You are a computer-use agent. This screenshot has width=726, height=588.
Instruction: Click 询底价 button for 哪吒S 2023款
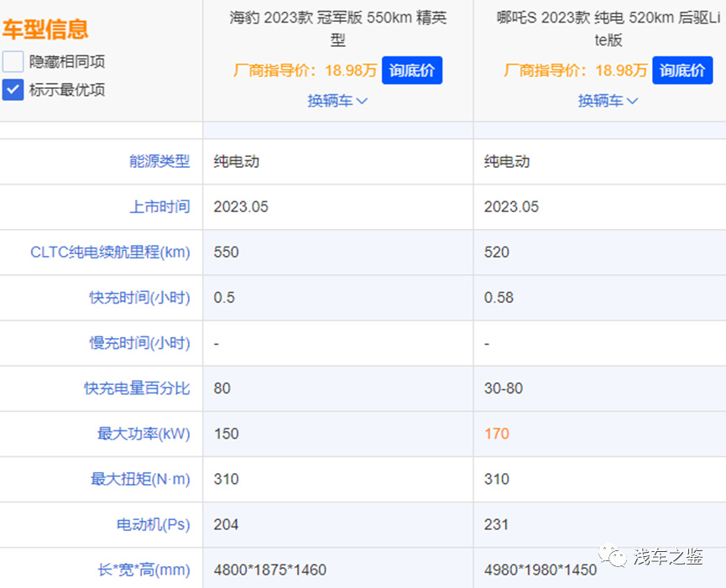(682, 70)
